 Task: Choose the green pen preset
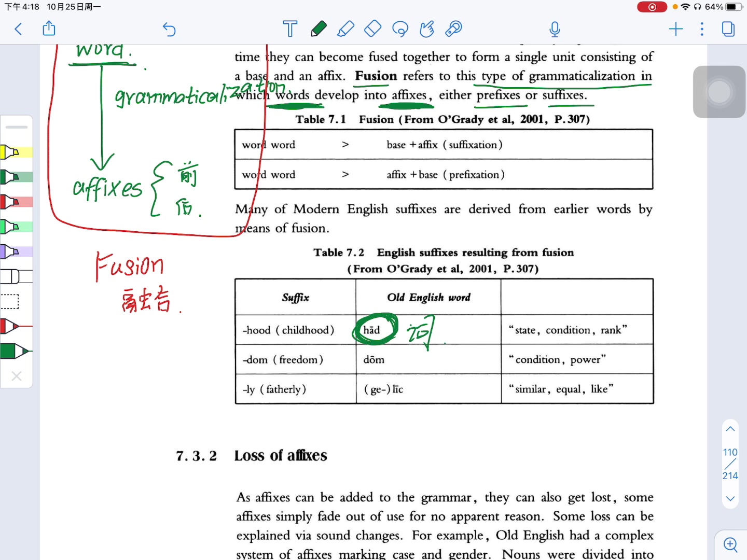(x=17, y=351)
